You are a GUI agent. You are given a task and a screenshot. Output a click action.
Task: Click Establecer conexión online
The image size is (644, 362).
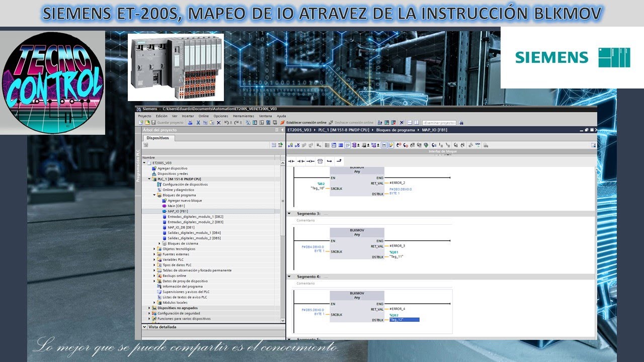click(x=303, y=122)
